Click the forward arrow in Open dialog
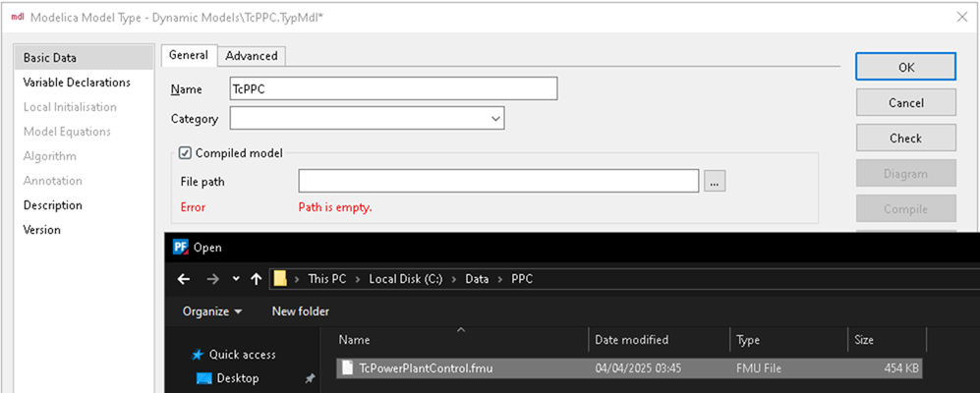The image size is (980, 393). coord(208,279)
